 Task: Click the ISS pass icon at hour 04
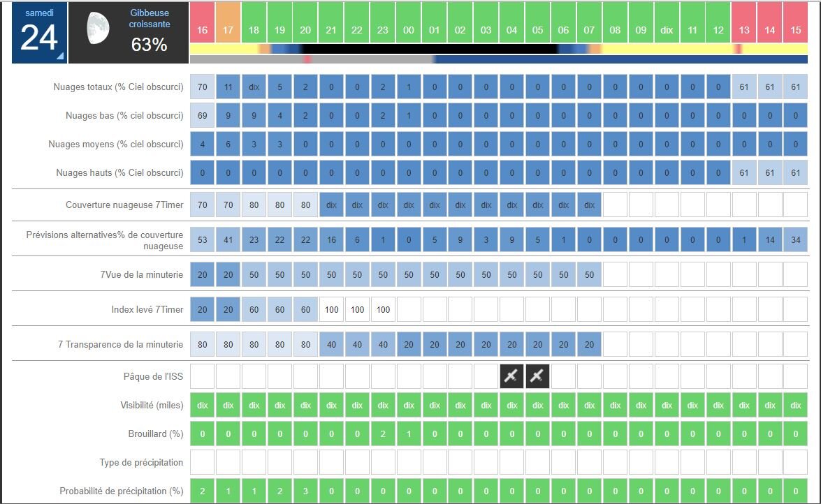tap(512, 377)
